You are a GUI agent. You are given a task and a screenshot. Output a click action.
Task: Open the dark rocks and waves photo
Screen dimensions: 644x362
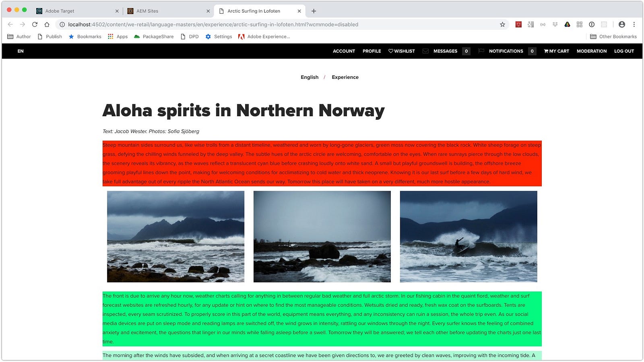pyautogui.click(x=322, y=237)
